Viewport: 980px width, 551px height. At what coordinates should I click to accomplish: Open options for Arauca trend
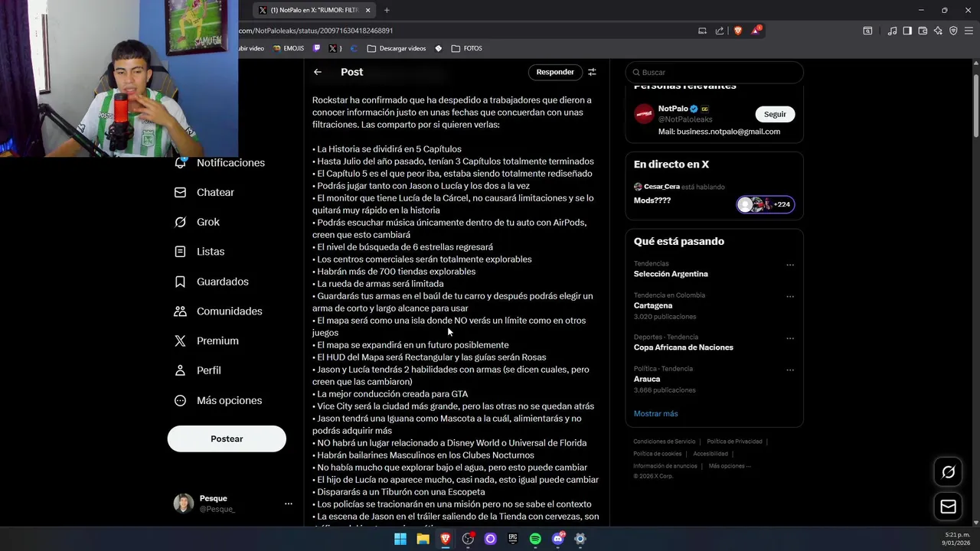[x=790, y=370]
